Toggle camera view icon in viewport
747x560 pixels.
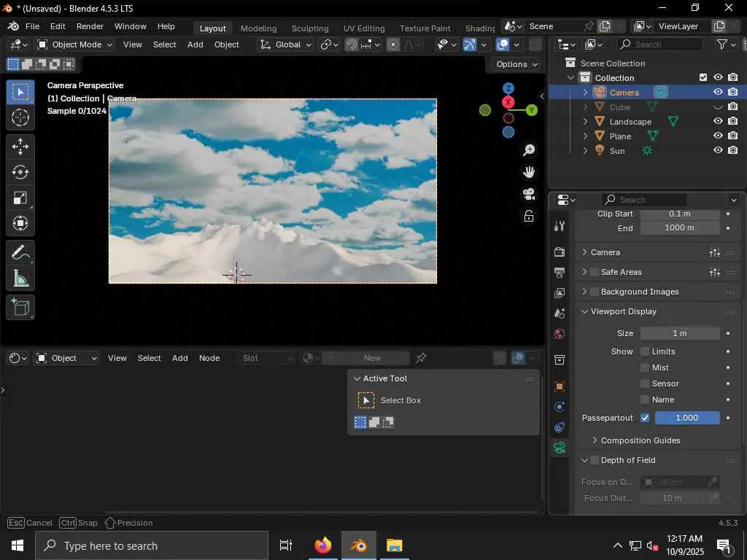[x=529, y=195]
